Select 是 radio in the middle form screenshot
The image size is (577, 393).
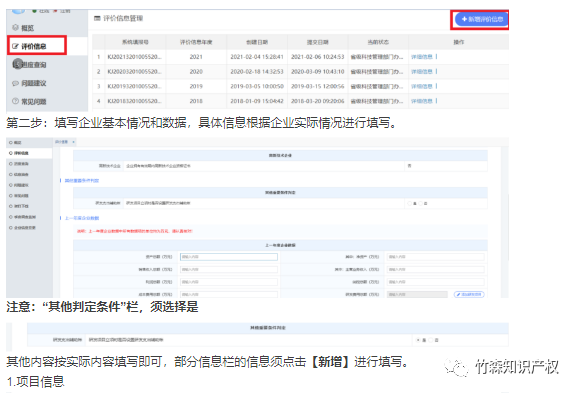[x=410, y=203]
